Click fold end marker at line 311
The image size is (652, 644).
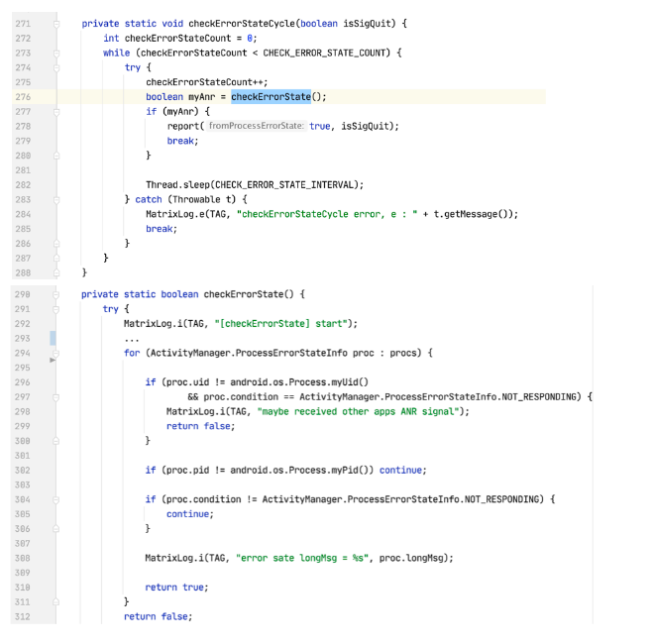point(56,602)
